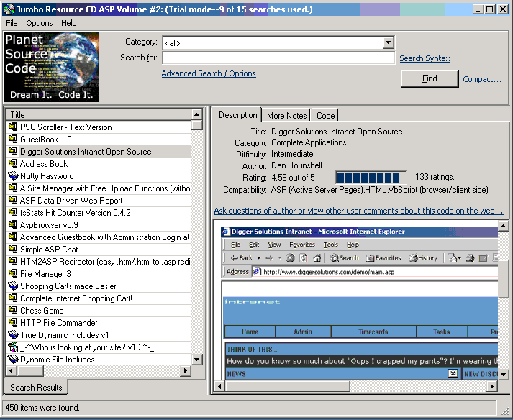The height and width of the screenshot is (420, 513).
Task: Click icon beside AspBrowser v0.9
Action: click(x=13, y=224)
